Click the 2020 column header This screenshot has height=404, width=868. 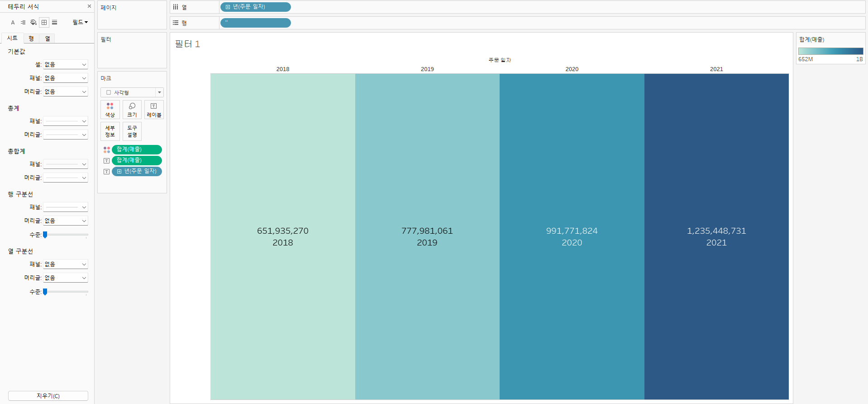(x=572, y=69)
